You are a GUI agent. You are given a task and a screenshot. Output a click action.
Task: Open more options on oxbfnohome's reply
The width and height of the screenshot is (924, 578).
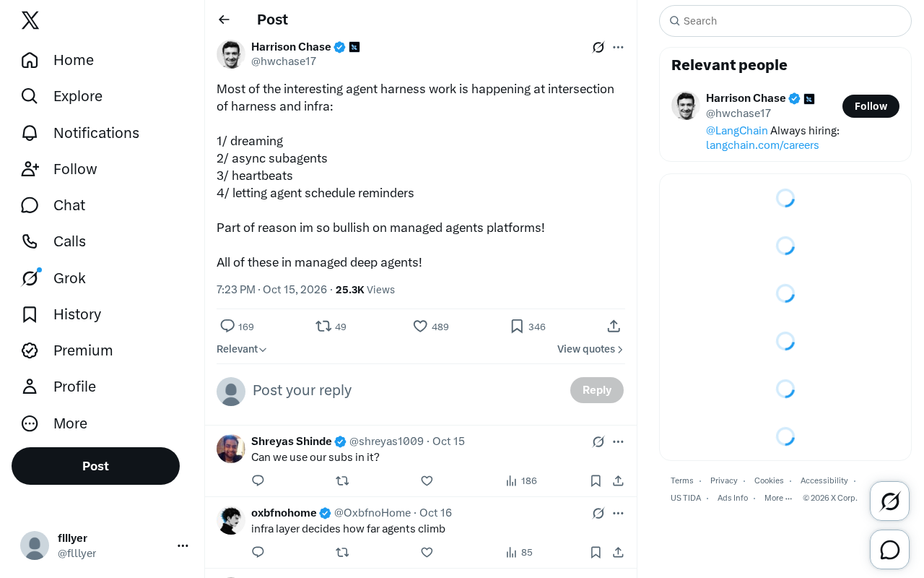(x=618, y=513)
